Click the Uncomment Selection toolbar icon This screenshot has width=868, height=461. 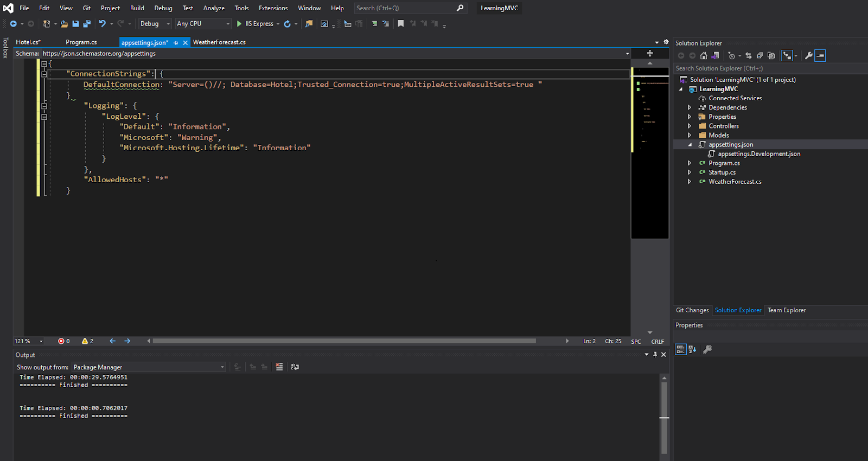coord(386,24)
